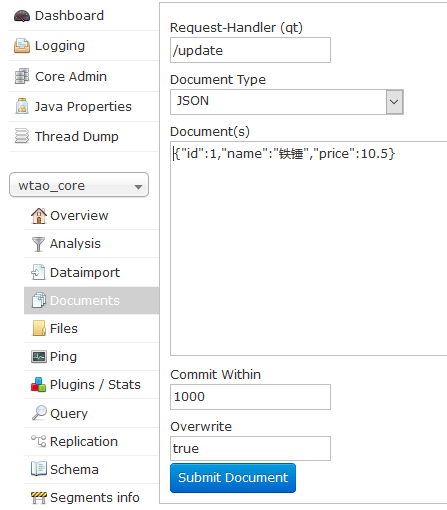Click the Thread Dump stack icon
The image size is (447, 510).
coord(22,136)
